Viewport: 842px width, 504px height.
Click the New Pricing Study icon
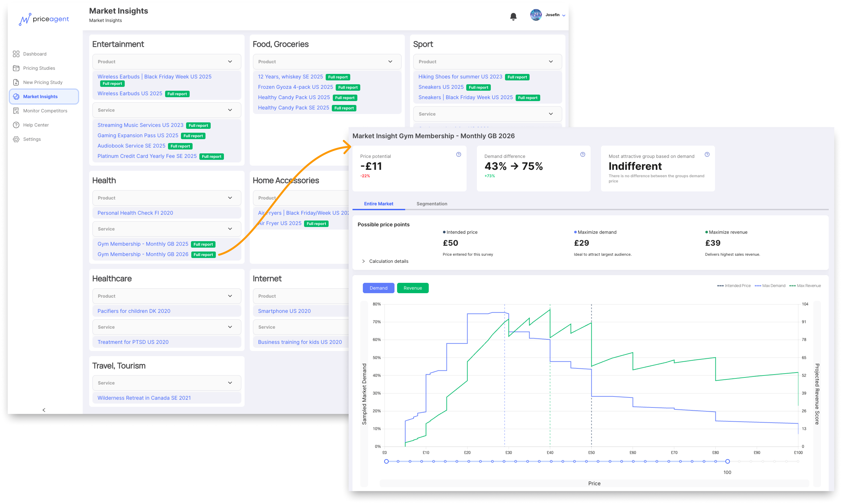click(16, 82)
